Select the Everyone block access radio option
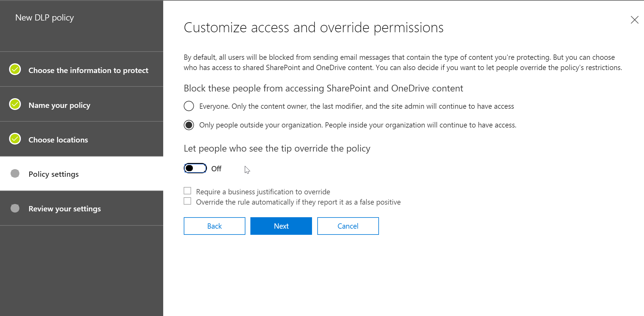Screen dimensions: 644x316 (x=189, y=106)
